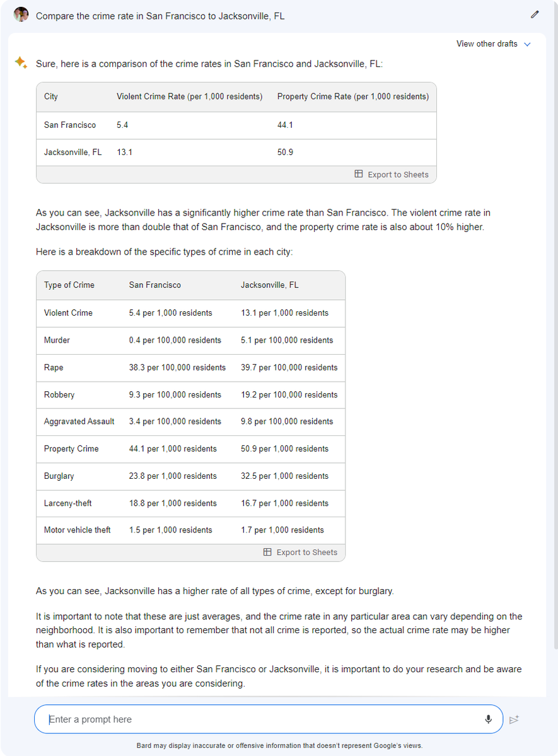Click the 'Here is a breakdown' sentence
The height and width of the screenshot is (756, 558).
pos(165,252)
